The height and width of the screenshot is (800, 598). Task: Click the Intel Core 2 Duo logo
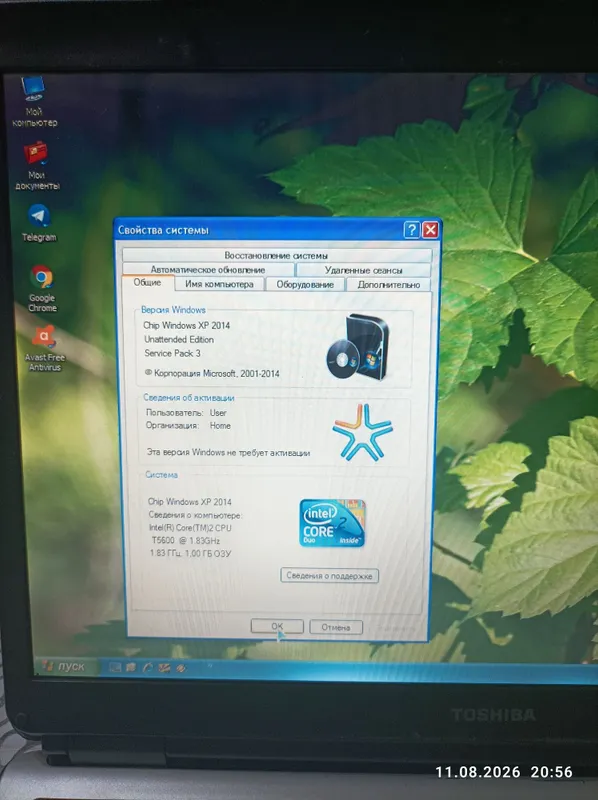pyautogui.click(x=332, y=523)
